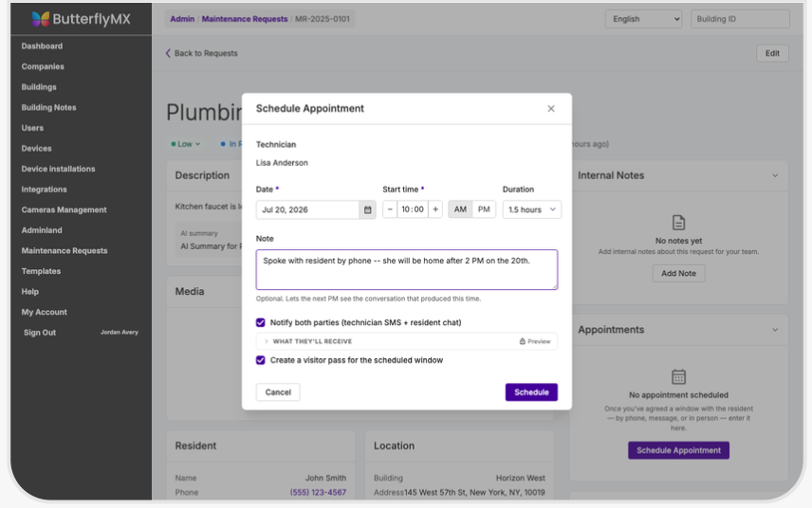Open the Duration 1.5 hours dropdown
This screenshot has height=508, width=812.
(x=532, y=209)
